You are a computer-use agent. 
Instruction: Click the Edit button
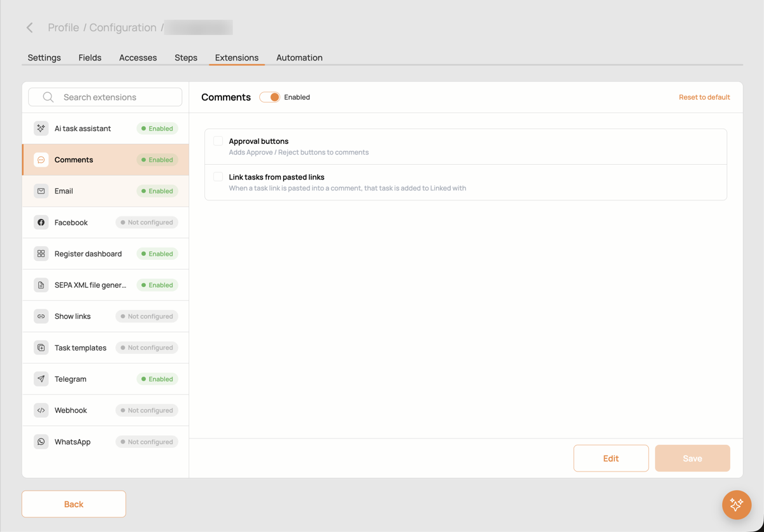[x=611, y=458]
